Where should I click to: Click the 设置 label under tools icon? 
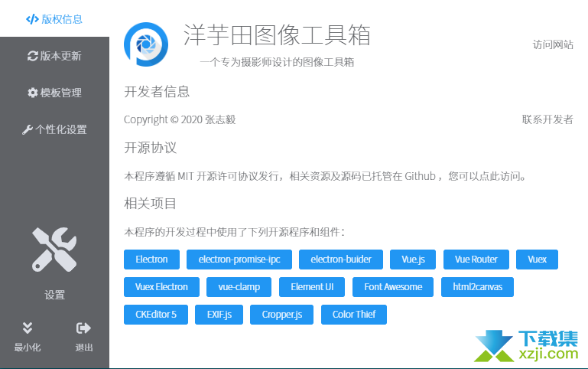click(x=55, y=295)
